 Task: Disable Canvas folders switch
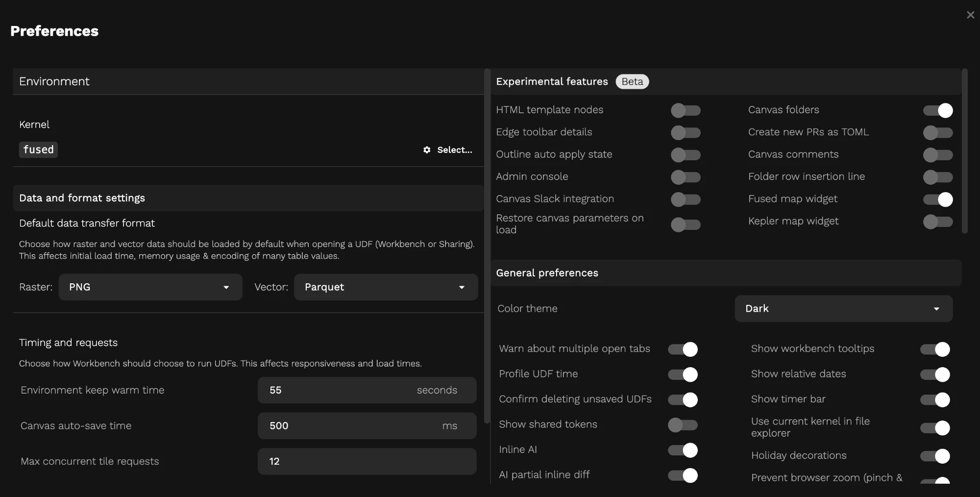point(938,110)
